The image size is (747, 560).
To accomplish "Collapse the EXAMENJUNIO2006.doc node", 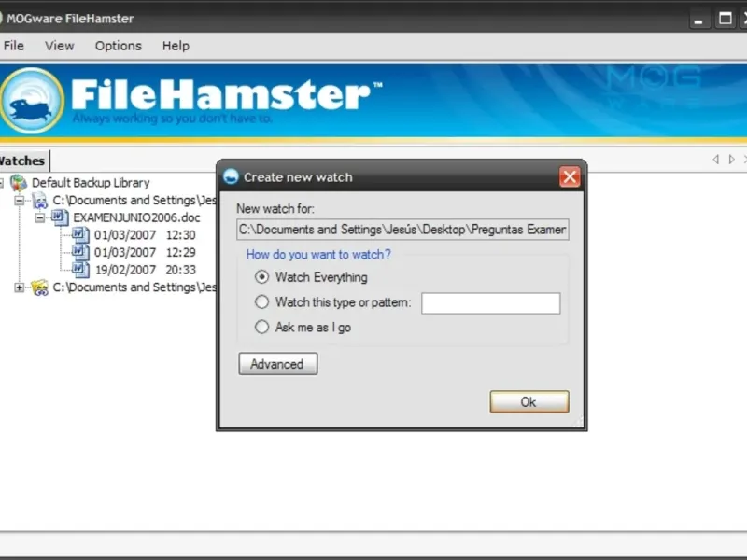I will [x=40, y=218].
